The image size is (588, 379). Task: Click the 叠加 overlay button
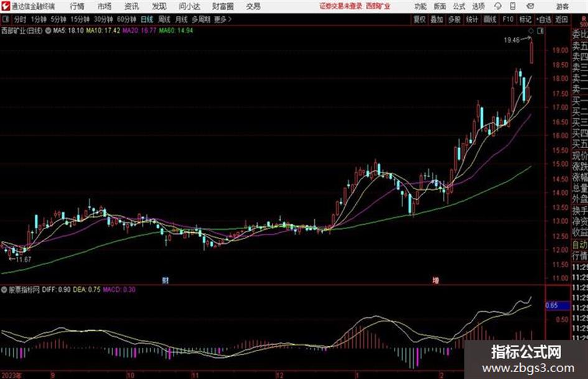tap(437, 19)
